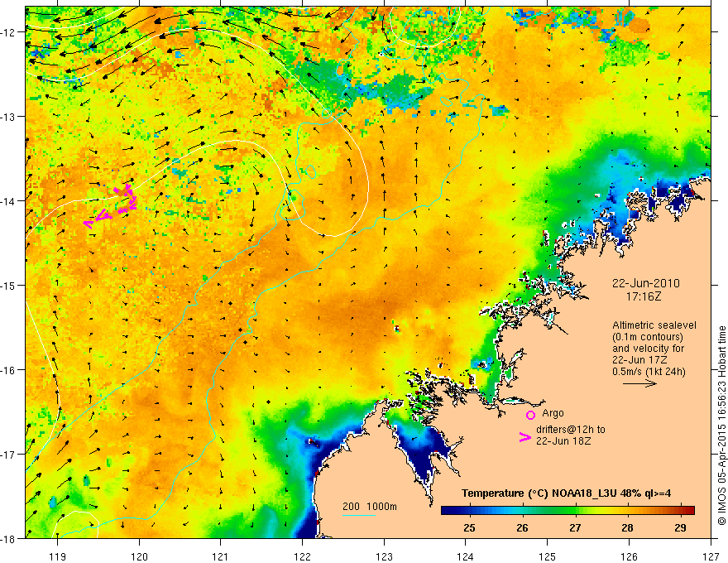Click the "(0.1m contours)" caption text
Screen dimensions: 728x563
tap(648, 337)
